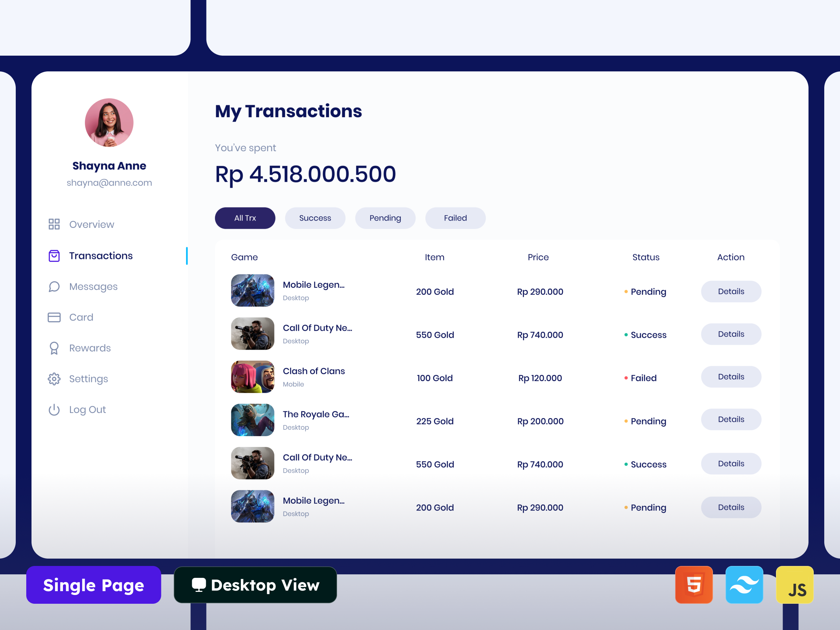The image size is (840, 630).
Task: Open the Rewards menu label
Action: [90, 348]
